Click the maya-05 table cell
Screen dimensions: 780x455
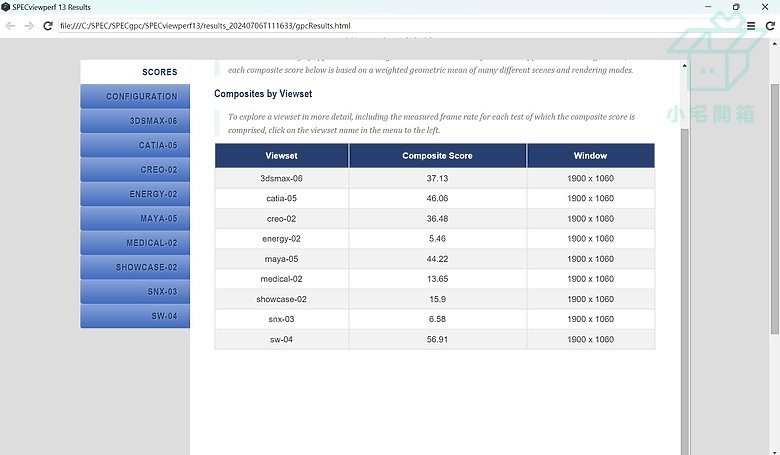(x=282, y=259)
